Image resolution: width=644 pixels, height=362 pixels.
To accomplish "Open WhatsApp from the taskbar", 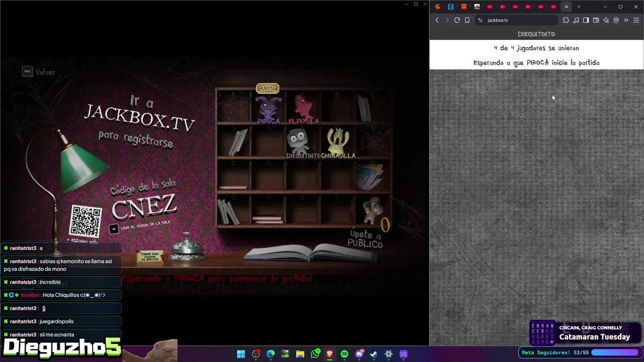I will [x=315, y=354].
